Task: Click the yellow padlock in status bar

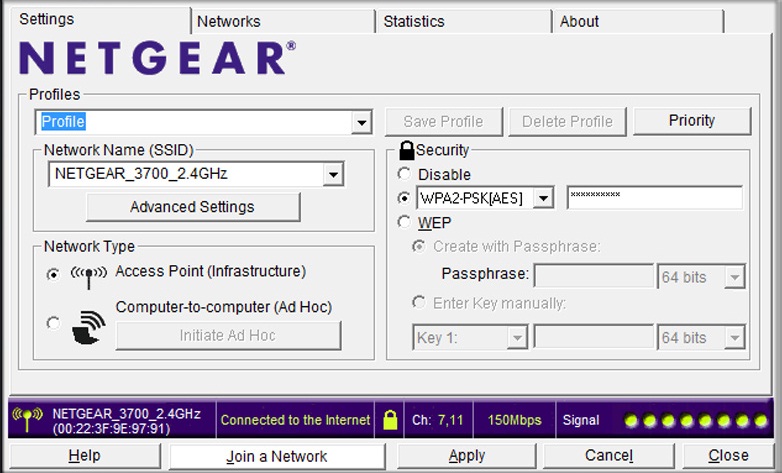Action: click(390, 420)
